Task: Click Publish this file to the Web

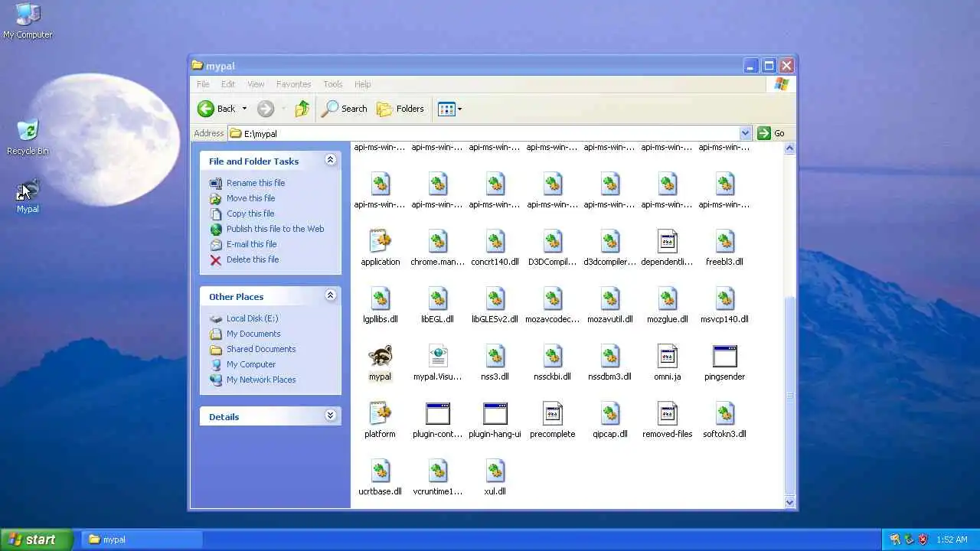Action: coord(275,229)
